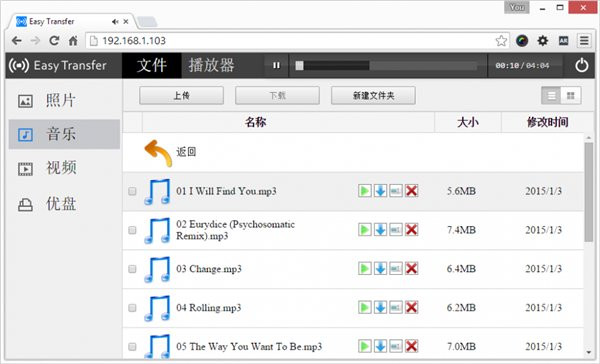Mute the Easy Transfer tab audio
Image resolution: width=600 pixels, height=364 pixels.
click(x=115, y=22)
